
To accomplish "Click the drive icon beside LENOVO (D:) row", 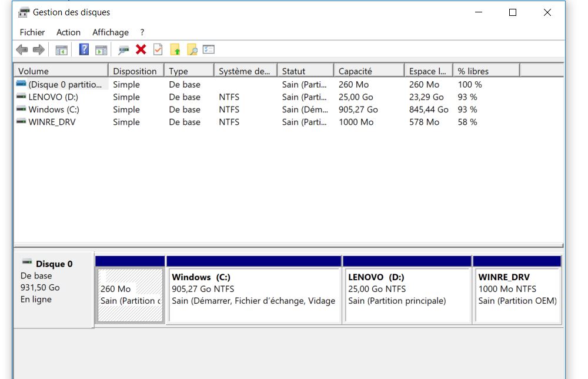I will pyautogui.click(x=21, y=97).
